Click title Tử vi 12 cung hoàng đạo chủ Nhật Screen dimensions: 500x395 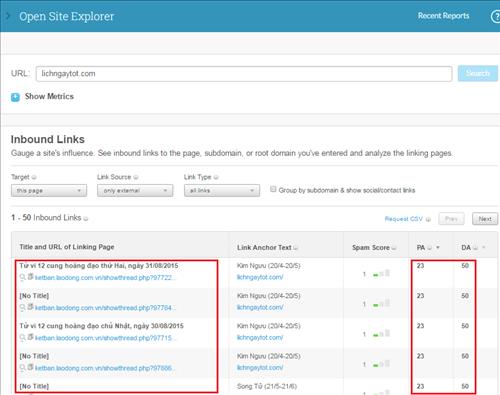tap(101, 326)
